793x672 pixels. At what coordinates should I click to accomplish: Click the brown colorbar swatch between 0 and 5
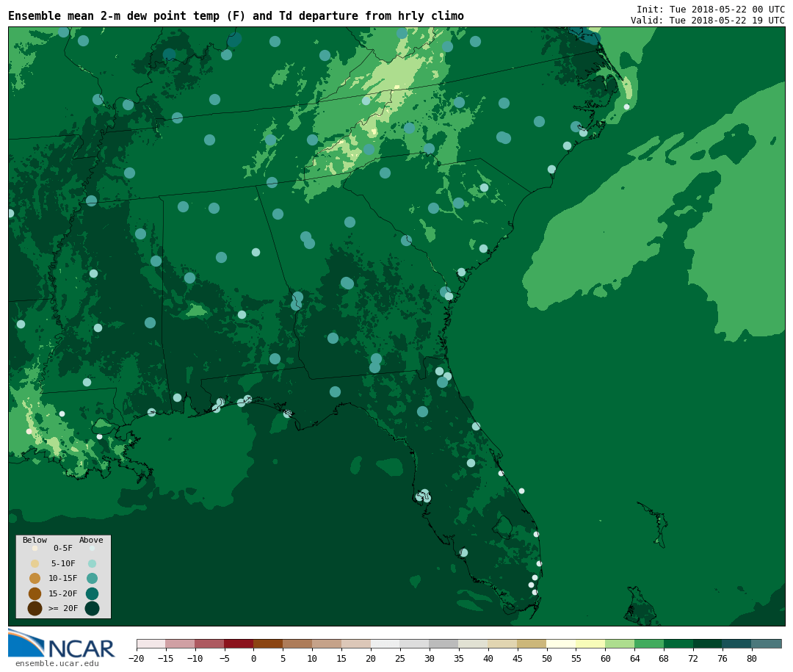pos(268,643)
